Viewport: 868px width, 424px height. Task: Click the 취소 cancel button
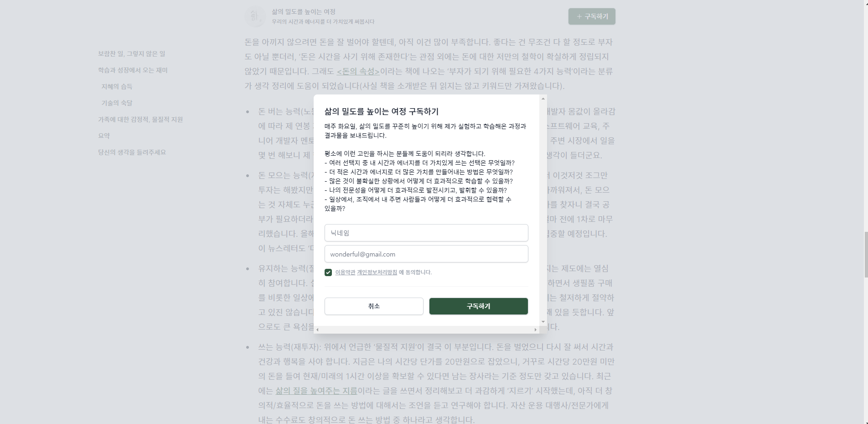(374, 306)
